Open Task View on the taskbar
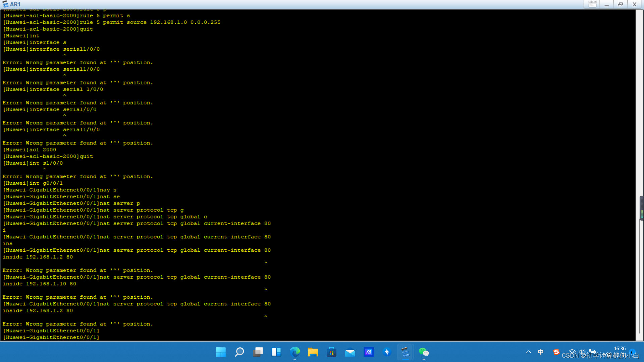The width and height of the screenshot is (644, 362). coord(258,352)
